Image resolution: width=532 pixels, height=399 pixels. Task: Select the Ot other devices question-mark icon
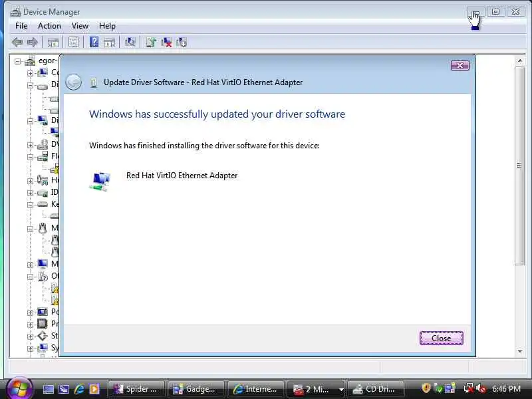click(43, 276)
